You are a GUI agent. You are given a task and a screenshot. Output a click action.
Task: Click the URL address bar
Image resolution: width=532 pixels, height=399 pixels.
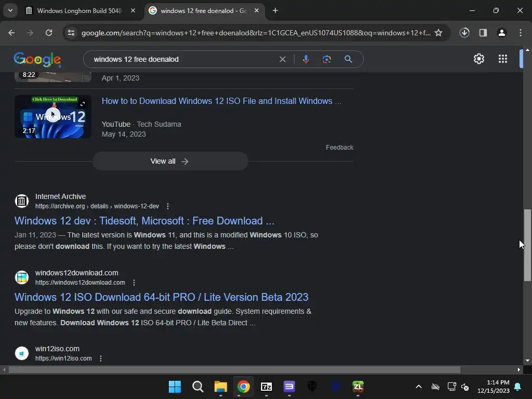click(256, 33)
